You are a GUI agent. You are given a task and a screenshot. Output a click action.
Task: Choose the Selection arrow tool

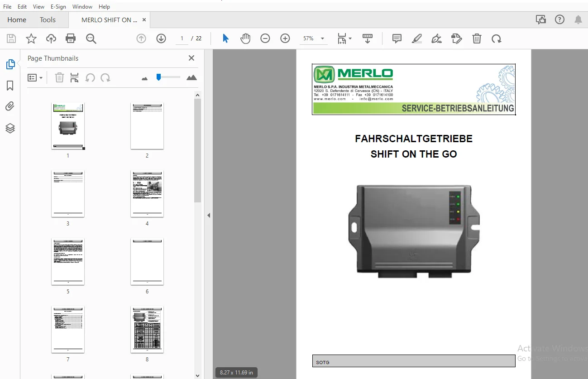[225, 38]
